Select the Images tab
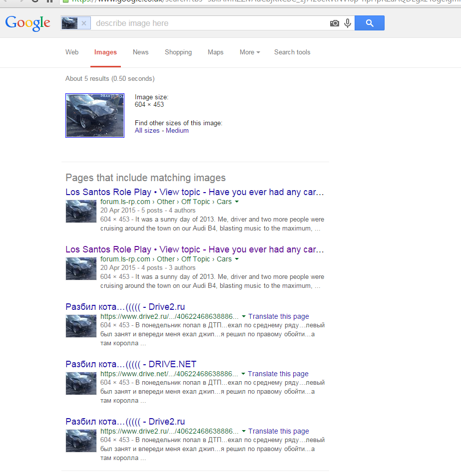This screenshot has height=476, width=461. coord(105,52)
